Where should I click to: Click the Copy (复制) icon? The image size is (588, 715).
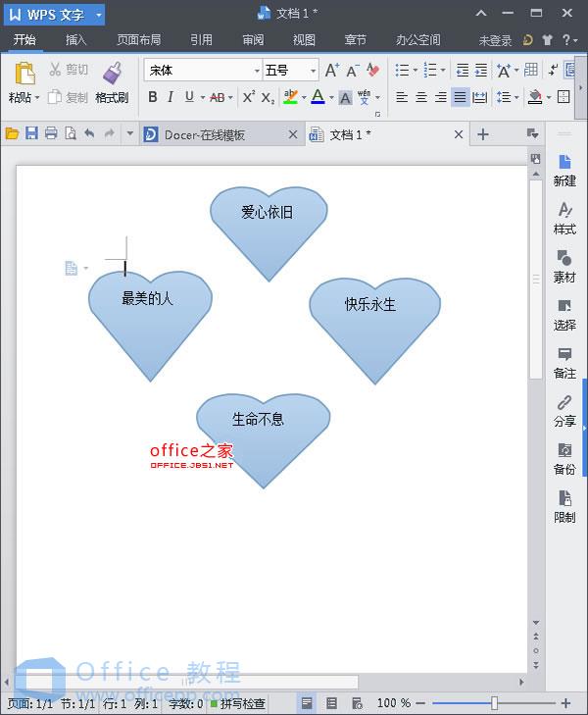pyautogui.click(x=55, y=97)
